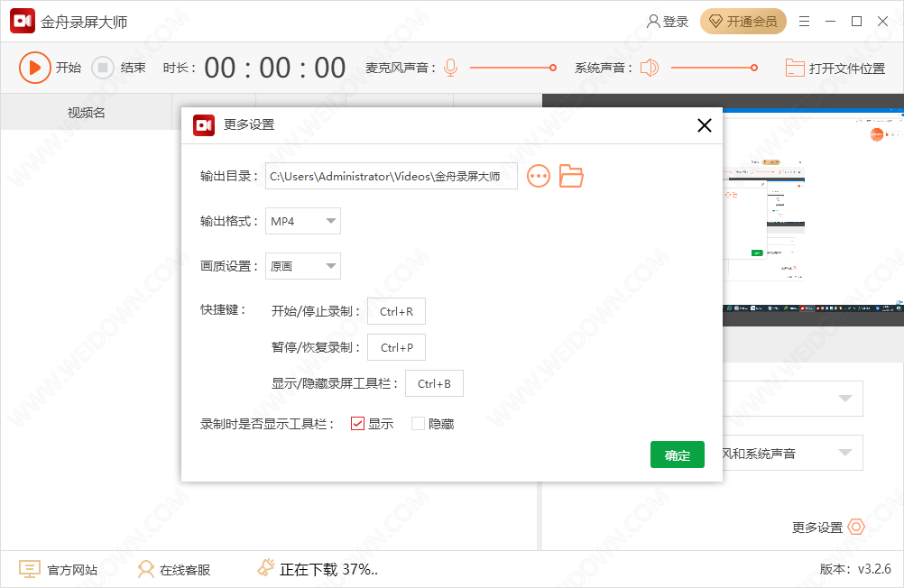Open the hamburger main menu

804,22
